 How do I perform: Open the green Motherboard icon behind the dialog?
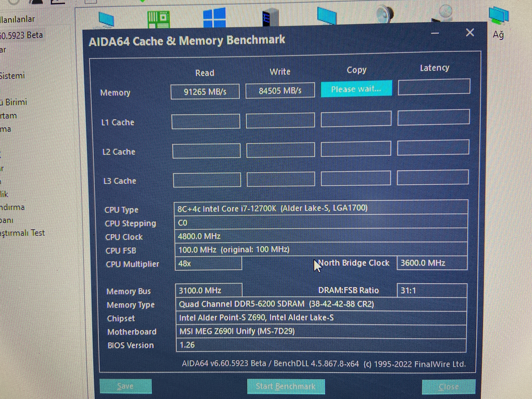pos(158,19)
